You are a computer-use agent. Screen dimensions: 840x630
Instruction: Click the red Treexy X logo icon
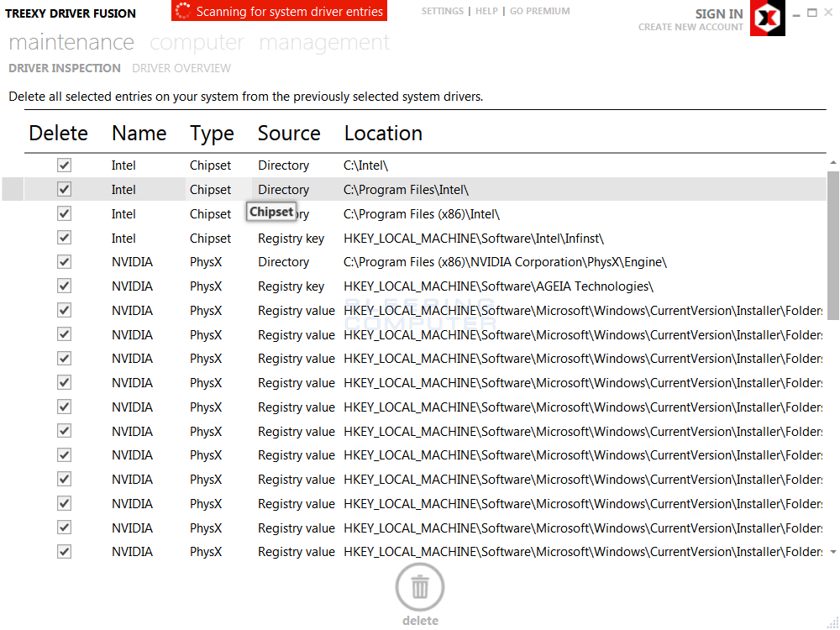(x=767, y=18)
